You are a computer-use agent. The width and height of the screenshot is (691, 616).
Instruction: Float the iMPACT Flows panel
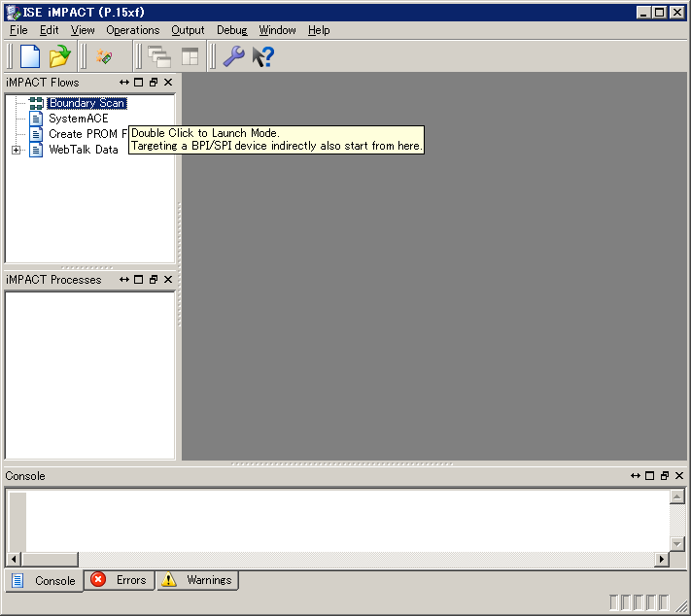coord(154,83)
